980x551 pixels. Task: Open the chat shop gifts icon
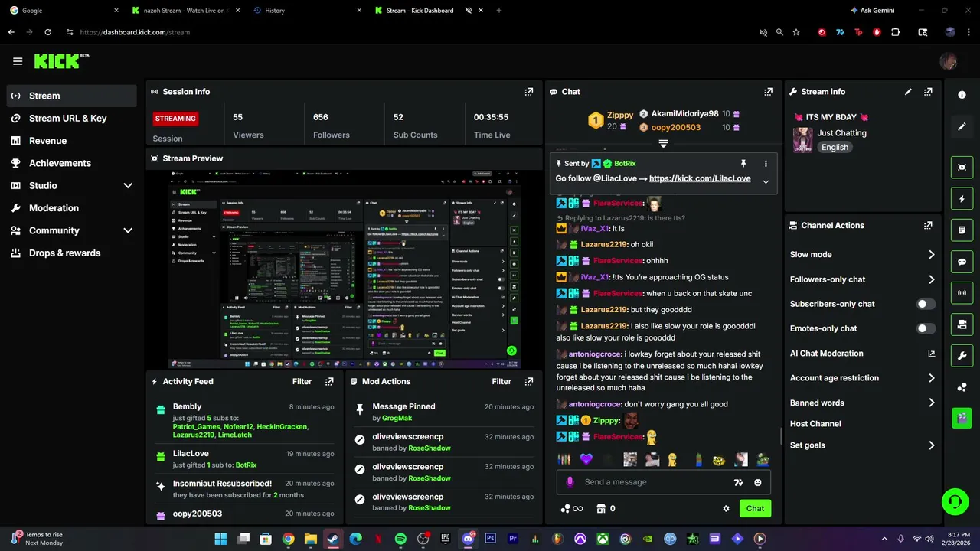click(601, 508)
